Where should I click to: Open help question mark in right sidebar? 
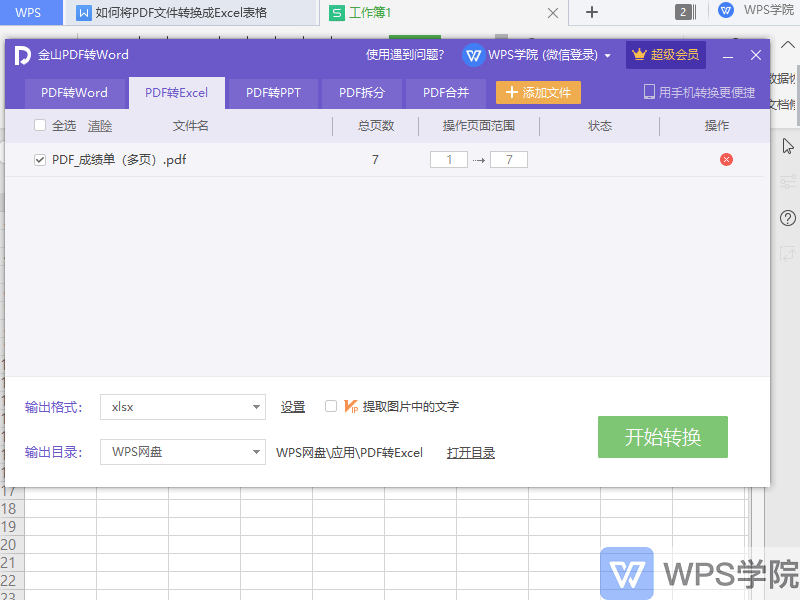[788, 218]
